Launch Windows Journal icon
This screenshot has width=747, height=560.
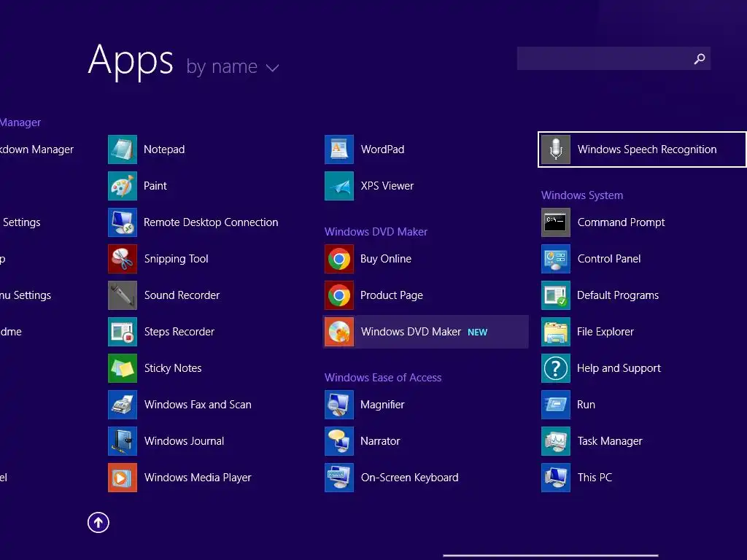(x=123, y=441)
